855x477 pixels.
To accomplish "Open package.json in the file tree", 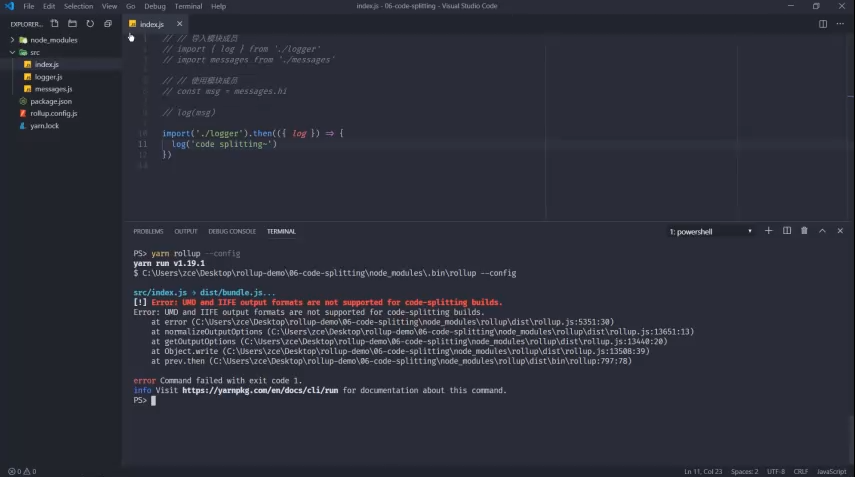I will [x=51, y=101].
